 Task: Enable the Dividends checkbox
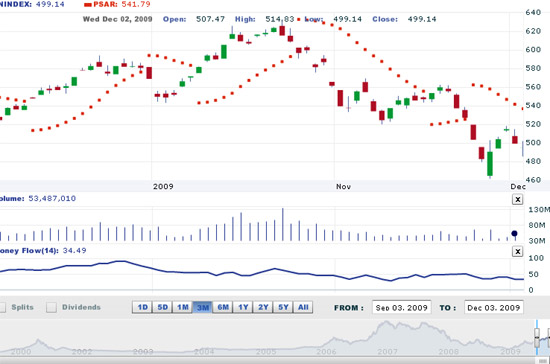(x=52, y=308)
